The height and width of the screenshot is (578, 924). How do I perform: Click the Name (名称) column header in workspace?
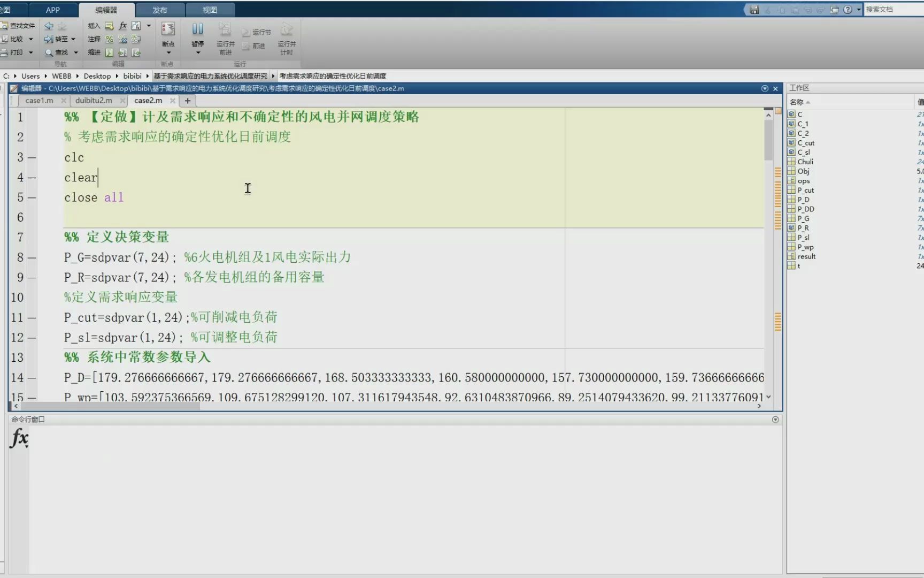tap(850, 102)
